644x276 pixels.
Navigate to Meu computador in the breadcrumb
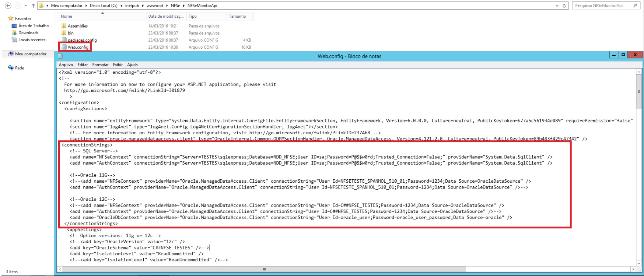click(67, 6)
